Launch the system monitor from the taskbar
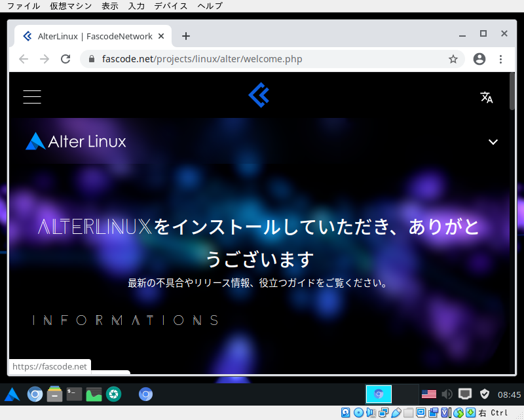524x420 pixels. (93, 394)
